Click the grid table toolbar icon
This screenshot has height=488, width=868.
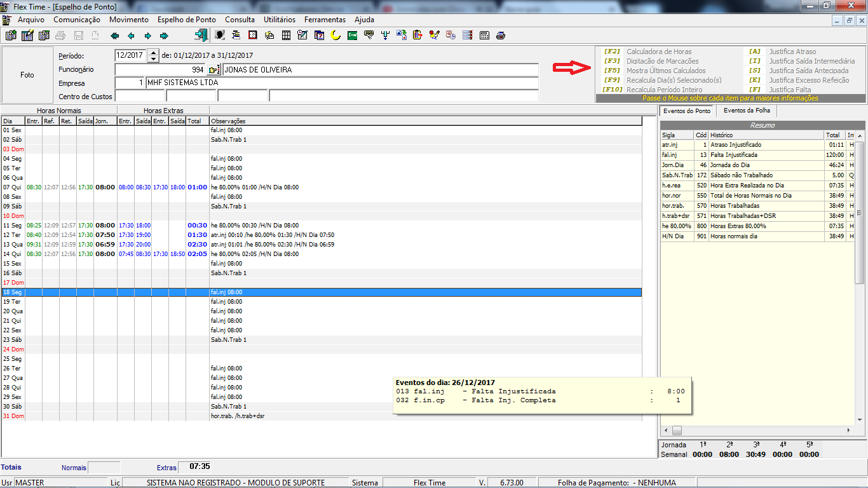(286, 36)
